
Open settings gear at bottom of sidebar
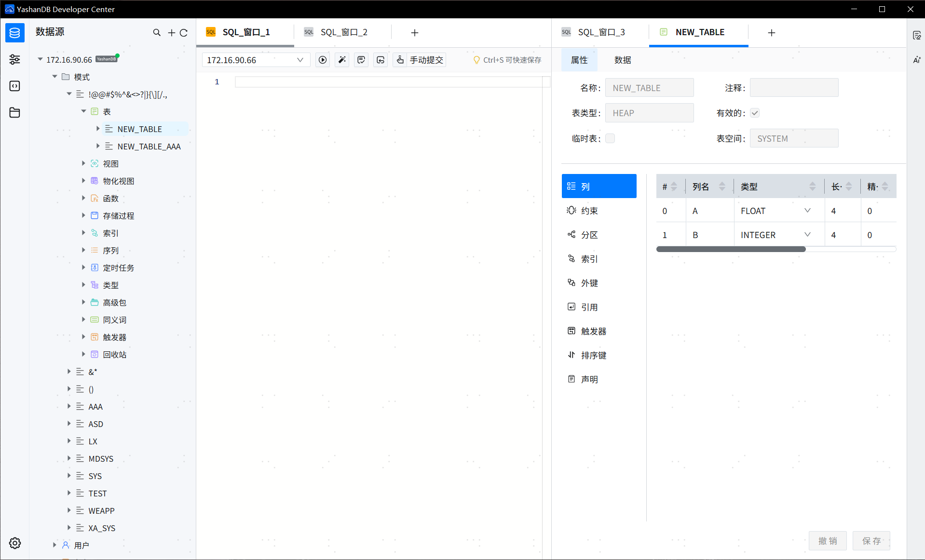click(x=14, y=543)
